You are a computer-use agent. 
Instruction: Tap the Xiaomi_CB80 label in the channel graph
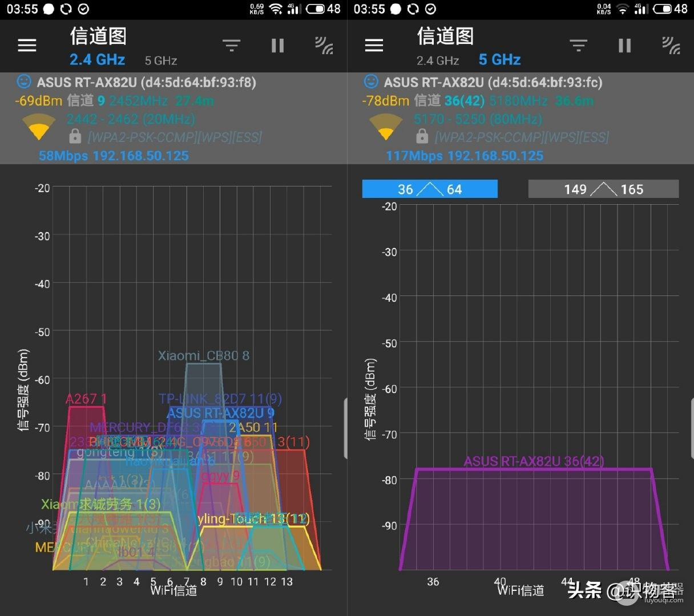[203, 355]
